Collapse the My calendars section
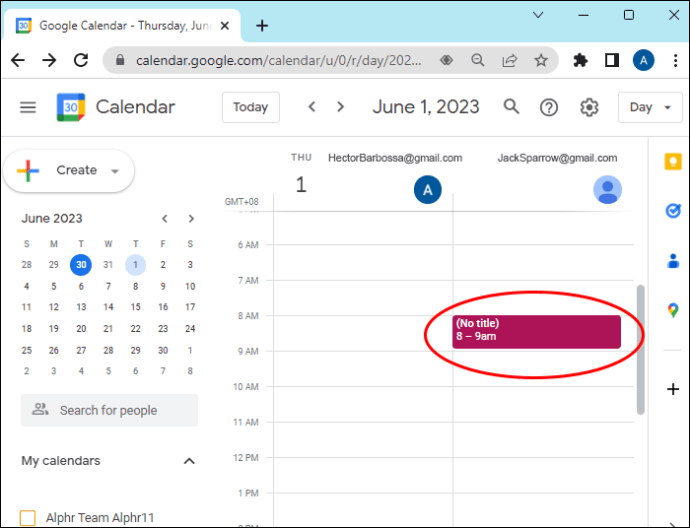The height and width of the screenshot is (528, 690). click(189, 461)
